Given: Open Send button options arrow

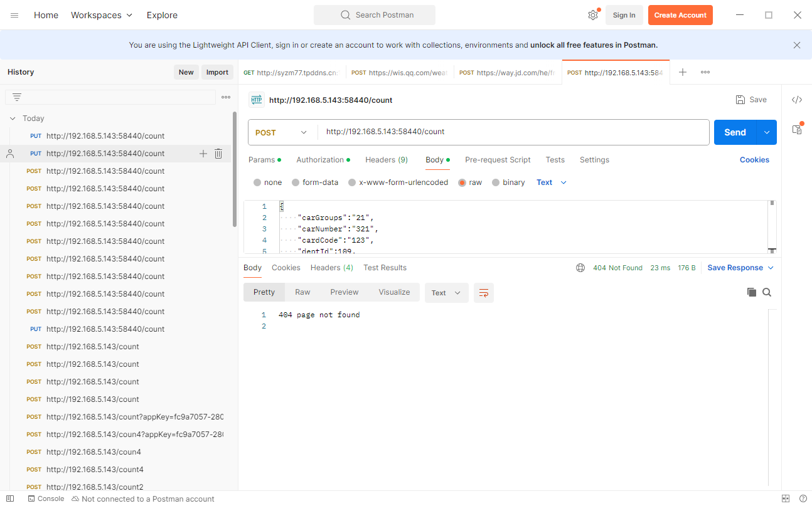Looking at the screenshot, I should [x=767, y=132].
